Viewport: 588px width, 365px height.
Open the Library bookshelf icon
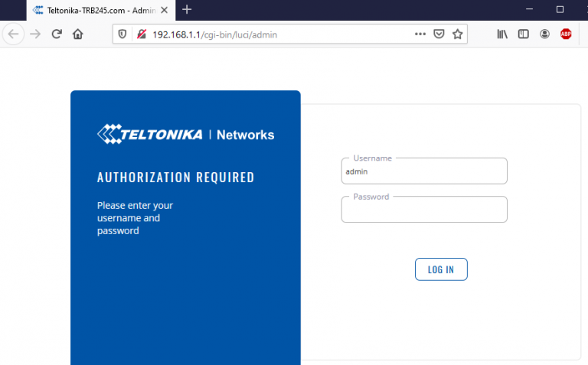[502, 34]
